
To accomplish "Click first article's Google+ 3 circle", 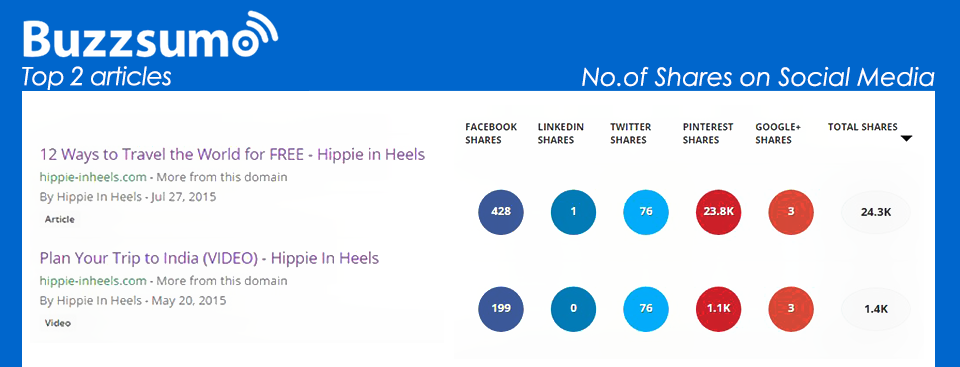I will coord(791,212).
